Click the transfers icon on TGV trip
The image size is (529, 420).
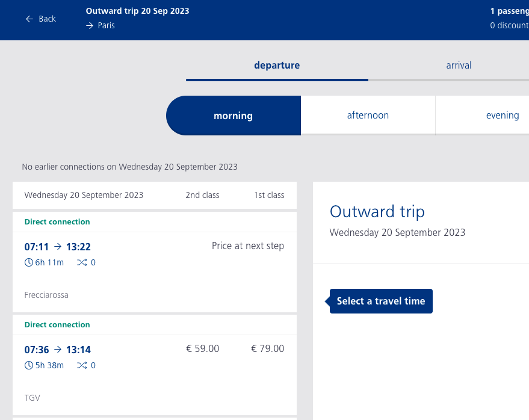(82, 366)
